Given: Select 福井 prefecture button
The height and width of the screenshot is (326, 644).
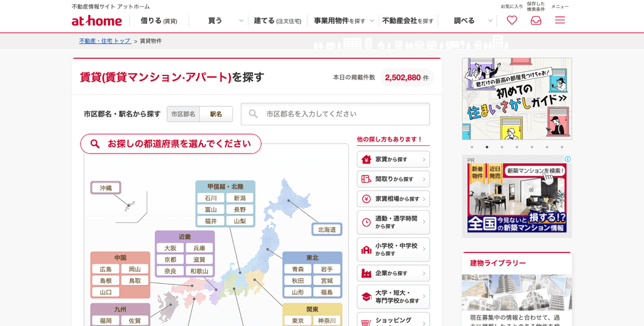Looking at the screenshot, I should tap(211, 221).
